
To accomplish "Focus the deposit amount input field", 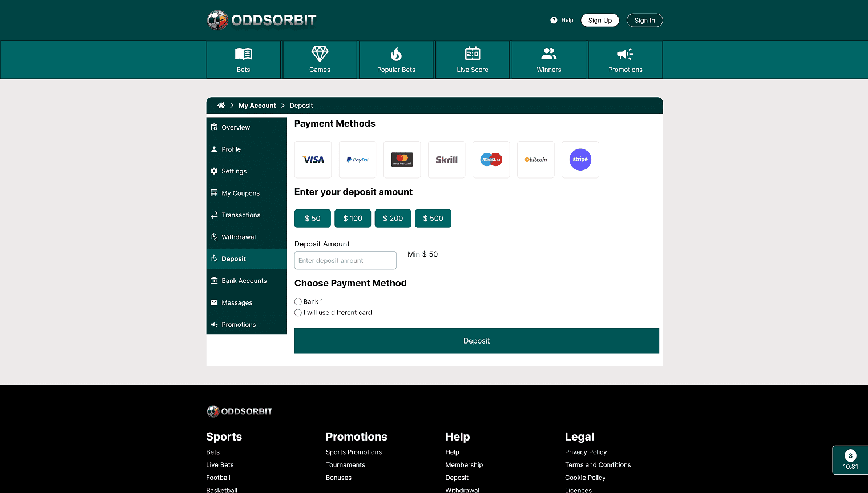I will (345, 261).
